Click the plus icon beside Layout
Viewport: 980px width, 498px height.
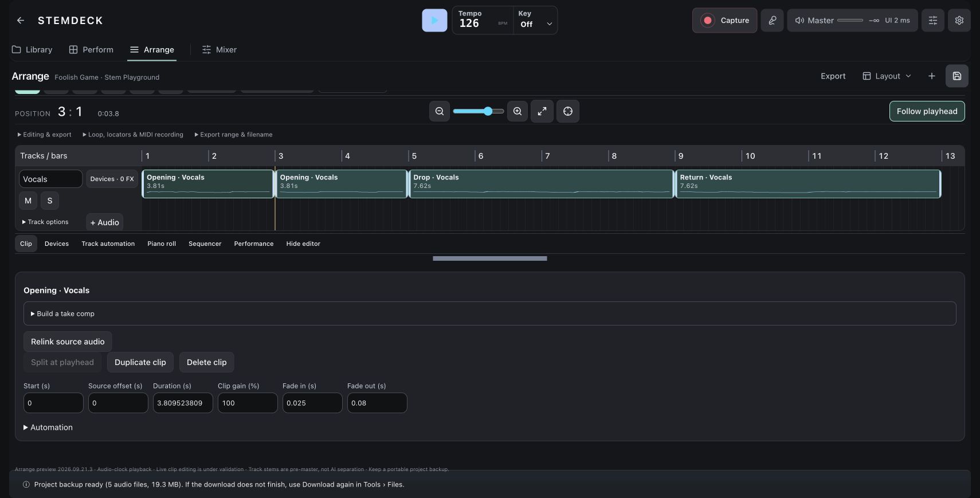(931, 76)
